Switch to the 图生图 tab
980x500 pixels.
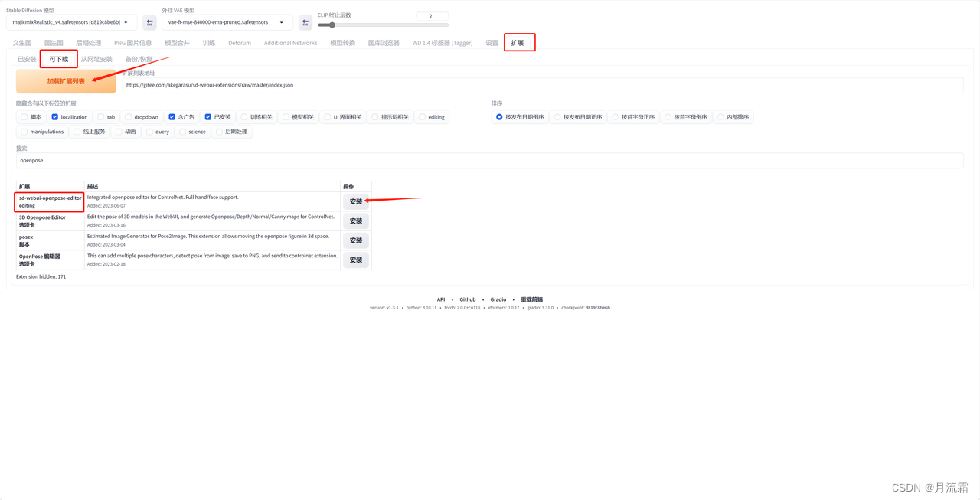[x=54, y=43]
